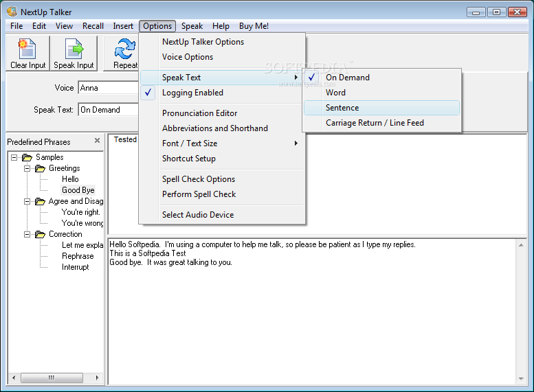The width and height of the screenshot is (534, 392).
Task: Maximize the NextUp Talker window
Action: click(x=496, y=12)
